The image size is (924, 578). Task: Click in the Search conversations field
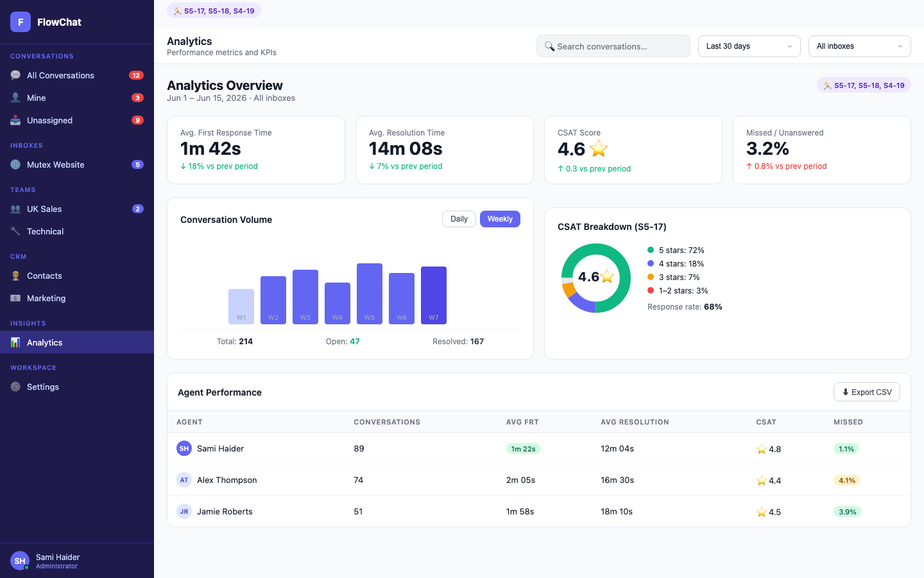(x=613, y=46)
